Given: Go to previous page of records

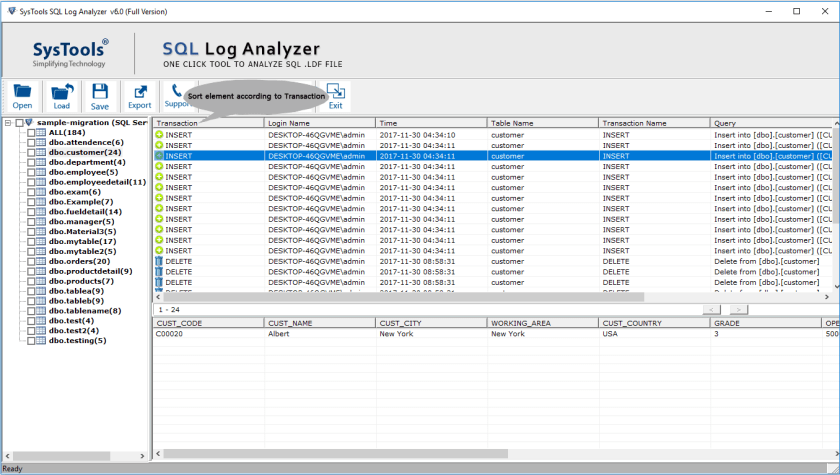Looking at the screenshot, I should click(x=712, y=310).
